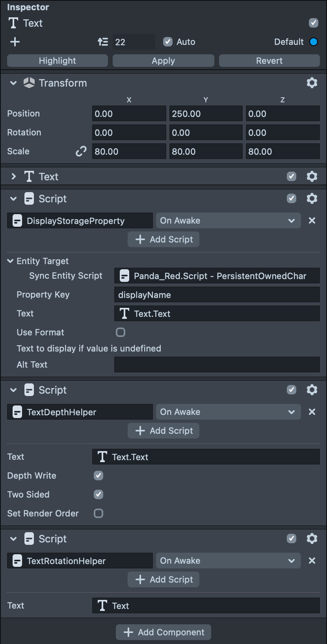Open settings gear for the TextDepthHelper Script component
Image resolution: width=327 pixels, height=644 pixels.
coord(312,390)
